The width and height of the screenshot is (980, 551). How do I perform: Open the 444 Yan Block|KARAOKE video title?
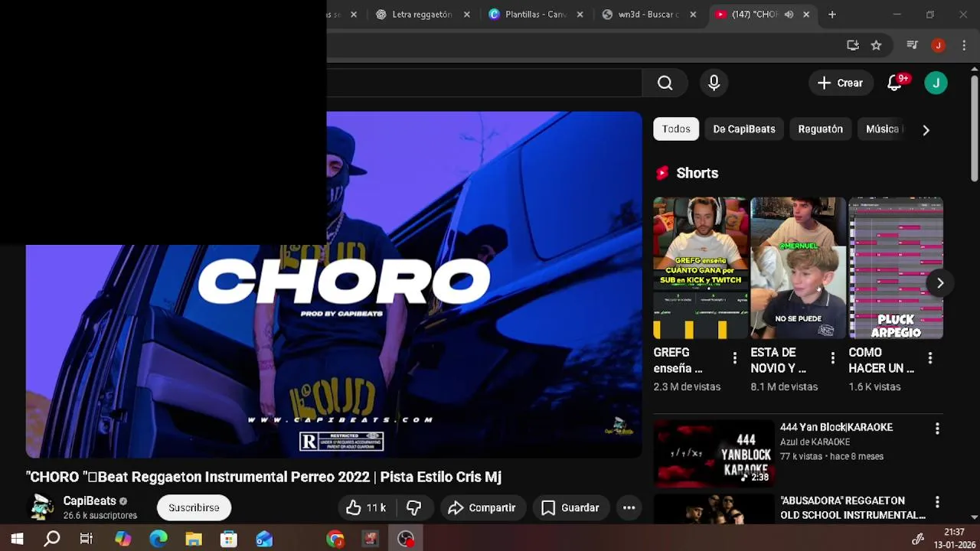836,427
